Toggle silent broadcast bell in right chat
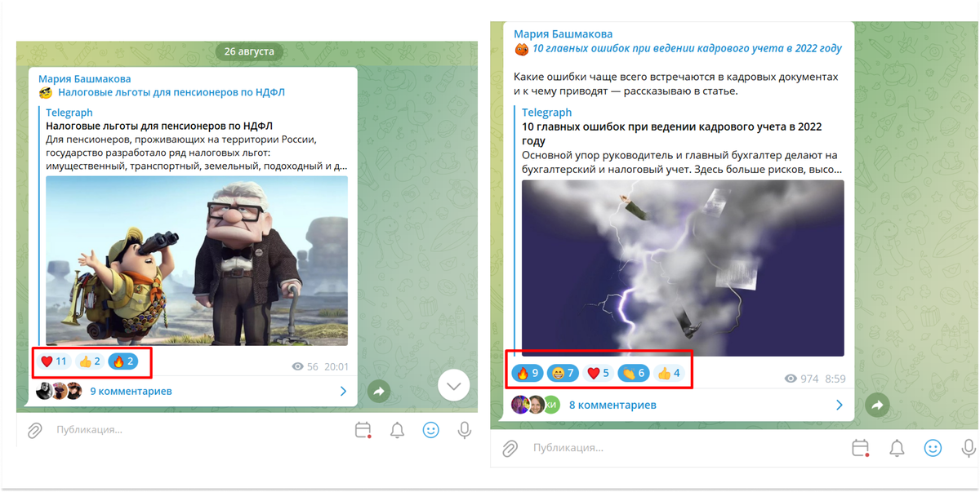This screenshot has height=492, width=980. [897, 448]
